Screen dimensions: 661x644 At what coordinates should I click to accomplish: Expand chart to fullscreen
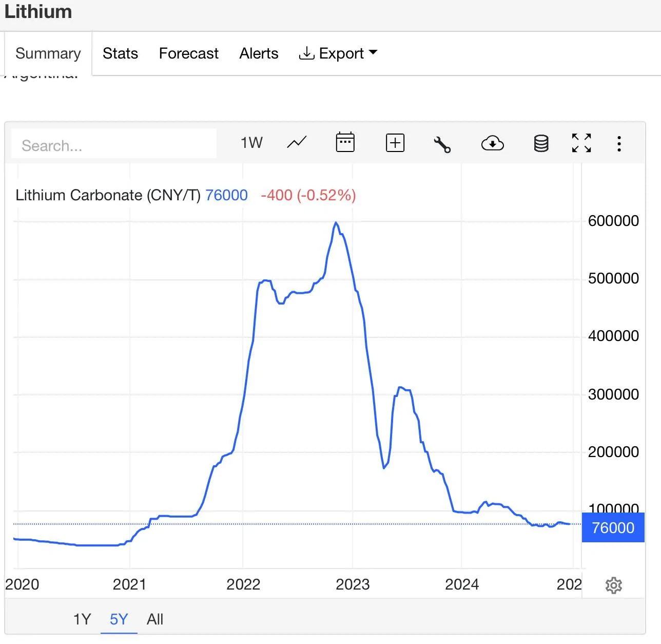coord(581,143)
